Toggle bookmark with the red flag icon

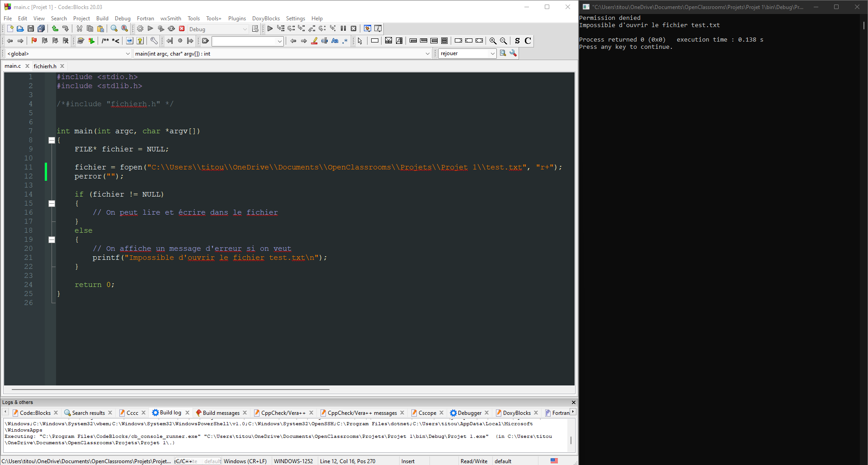pyautogui.click(x=34, y=41)
